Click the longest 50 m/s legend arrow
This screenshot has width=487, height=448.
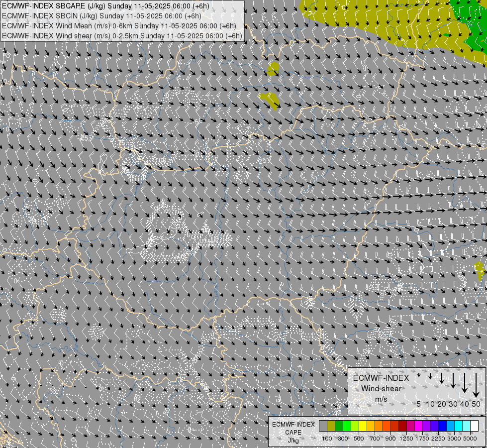tap(476, 385)
